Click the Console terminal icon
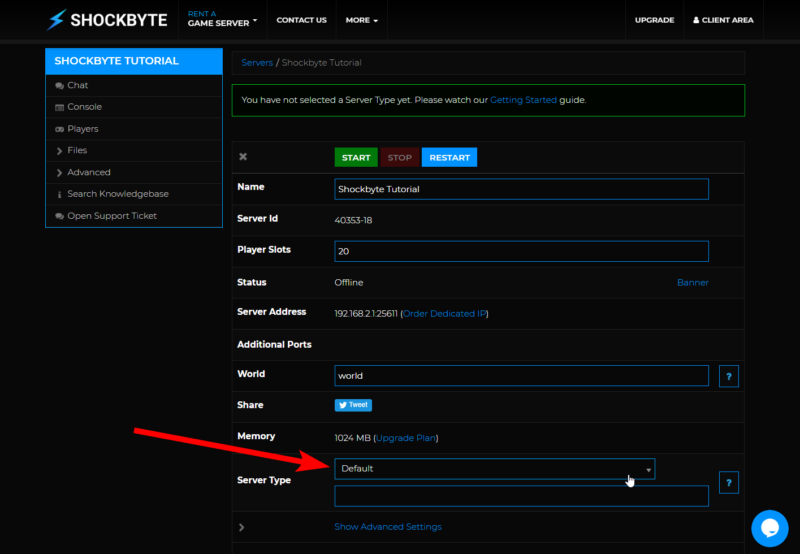The height and width of the screenshot is (554, 800). (x=59, y=107)
